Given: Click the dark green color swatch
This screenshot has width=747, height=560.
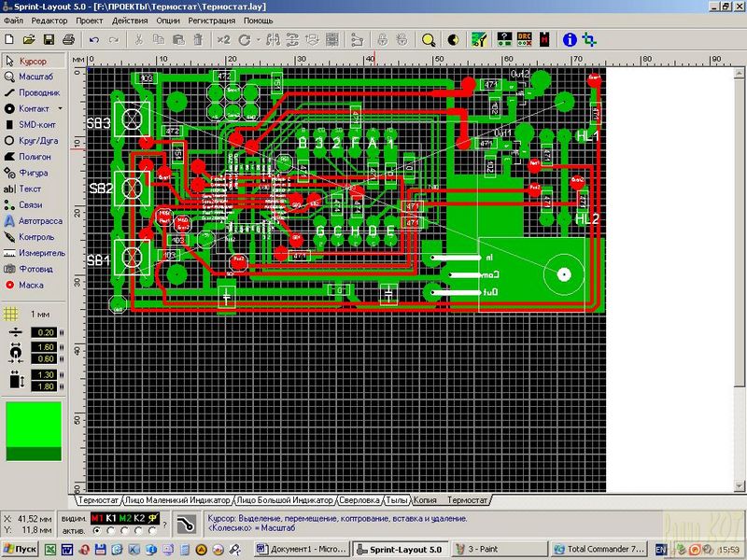Looking at the screenshot, I should (x=34, y=454).
